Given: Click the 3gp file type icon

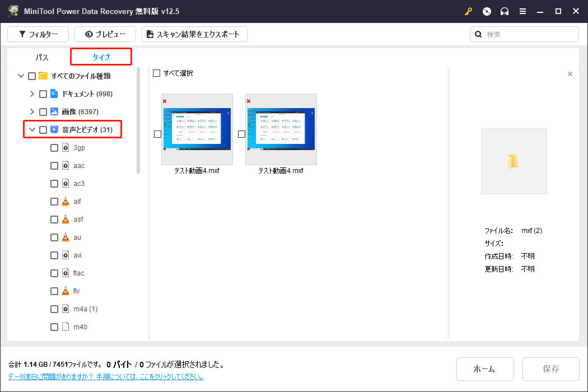Looking at the screenshot, I should [66, 147].
